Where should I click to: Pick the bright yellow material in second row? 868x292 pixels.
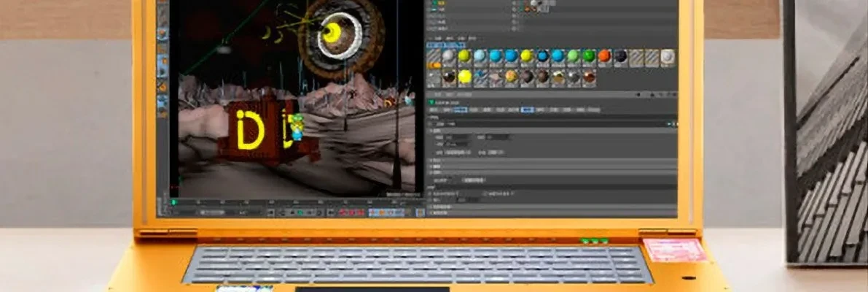coord(465,76)
